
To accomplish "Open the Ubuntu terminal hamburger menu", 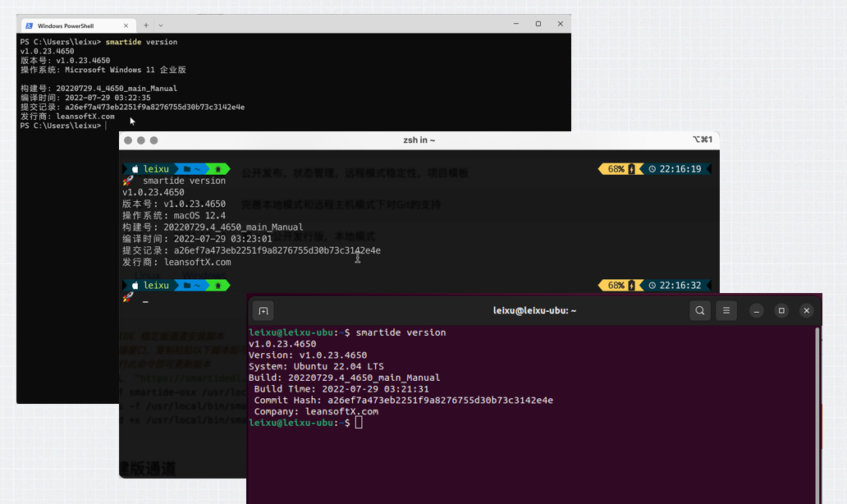I will pyautogui.click(x=726, y=310).
